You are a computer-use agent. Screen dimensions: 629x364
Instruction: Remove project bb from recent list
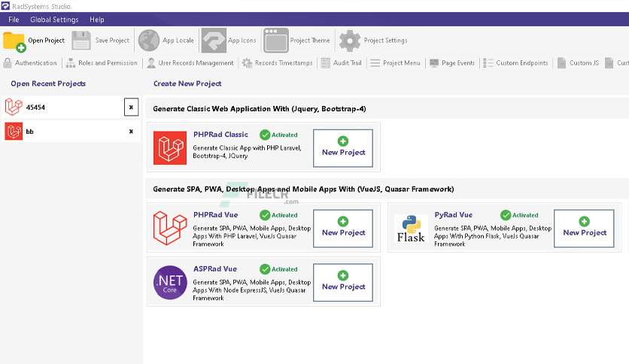coord(131,131)
